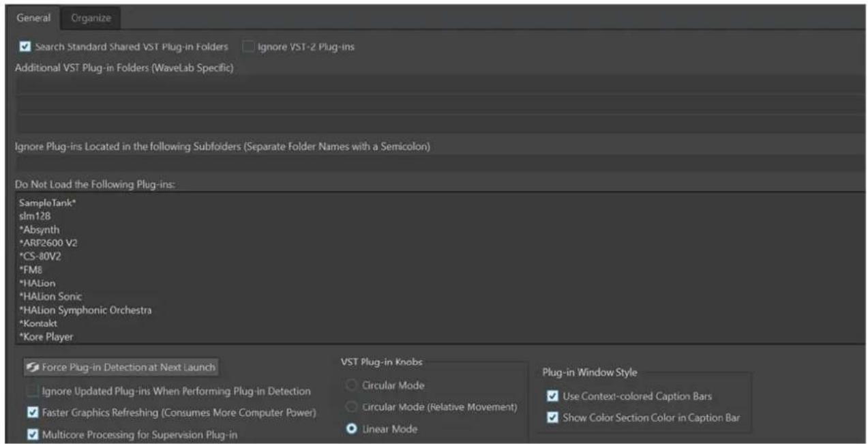Enable Ignore VST-2 Plug-ins checkbox

248,47
